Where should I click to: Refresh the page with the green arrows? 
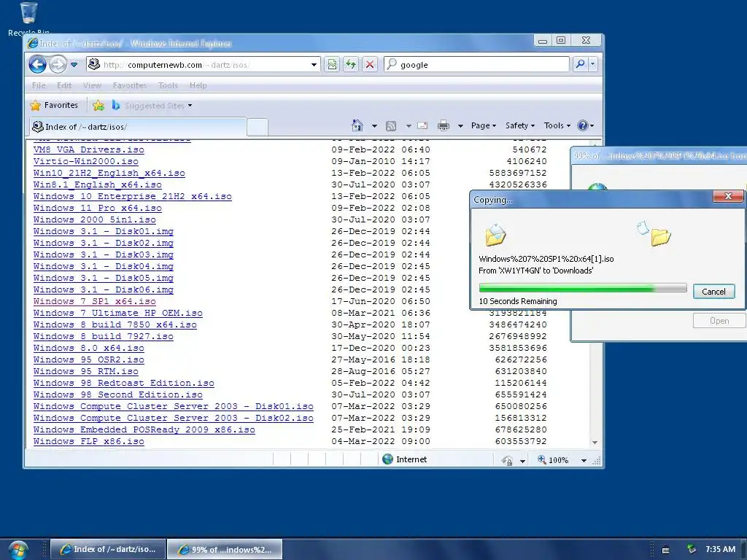(351, 64)
